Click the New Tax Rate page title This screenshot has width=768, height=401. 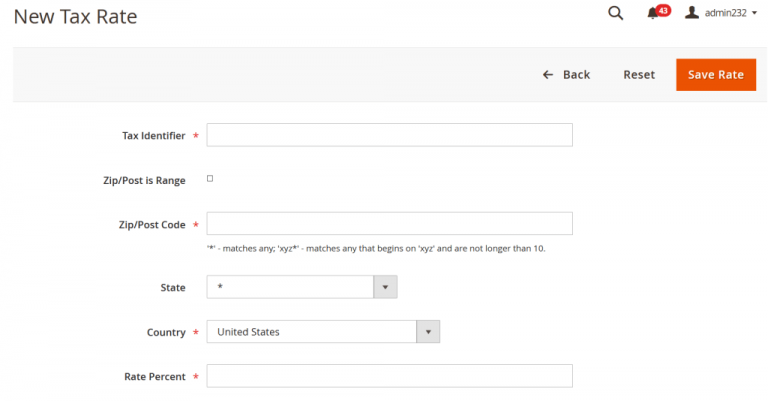point(75,17)
